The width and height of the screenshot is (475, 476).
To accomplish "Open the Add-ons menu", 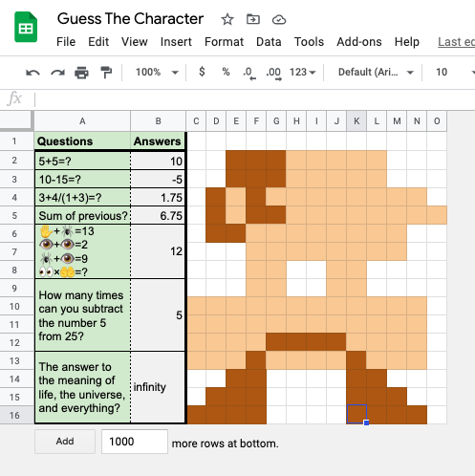I will [359, 42].
